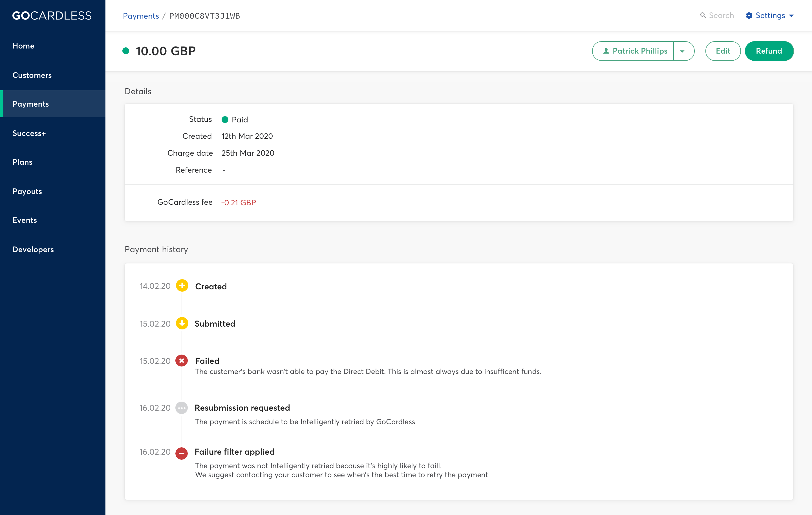Follow the Payments breadcrumb link
Image resolution: width=812 pixels, height=515 pixels.
click(x=141, y=16)
